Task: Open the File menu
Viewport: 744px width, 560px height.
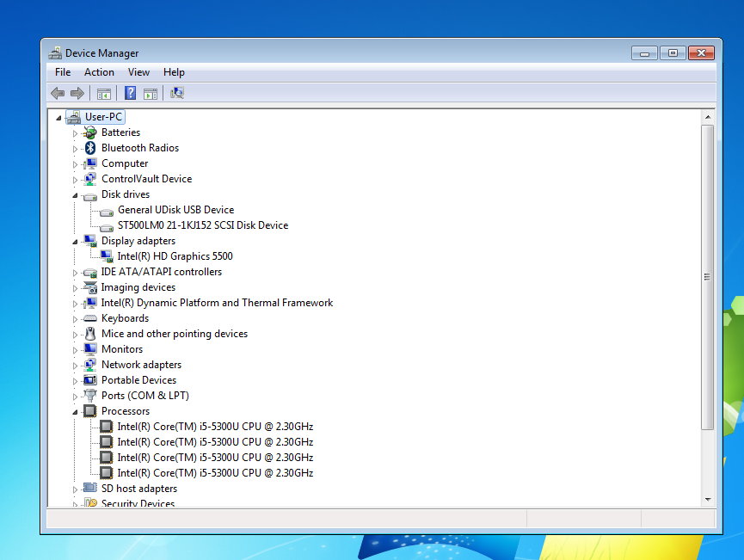Action: (63, 72)
